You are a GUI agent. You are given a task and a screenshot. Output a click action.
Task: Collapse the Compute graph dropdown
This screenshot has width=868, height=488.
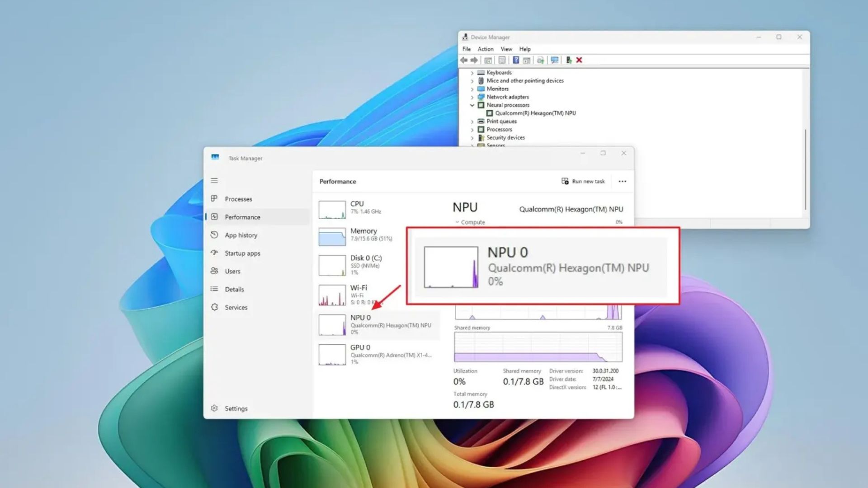coord(457,222)
